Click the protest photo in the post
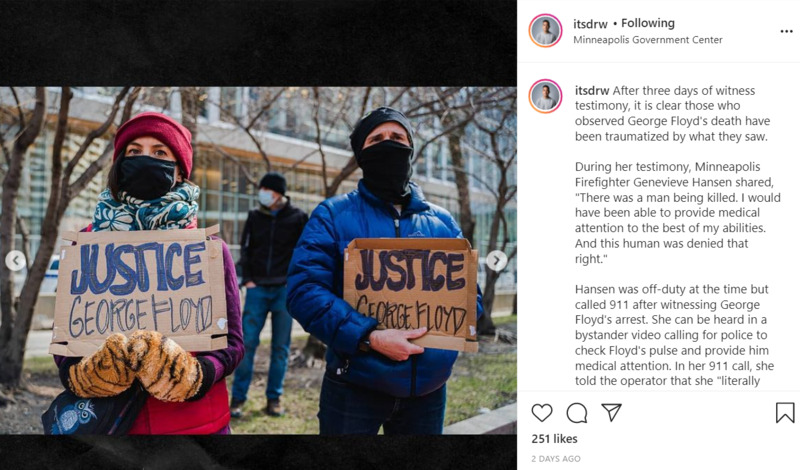 point(258,260)
